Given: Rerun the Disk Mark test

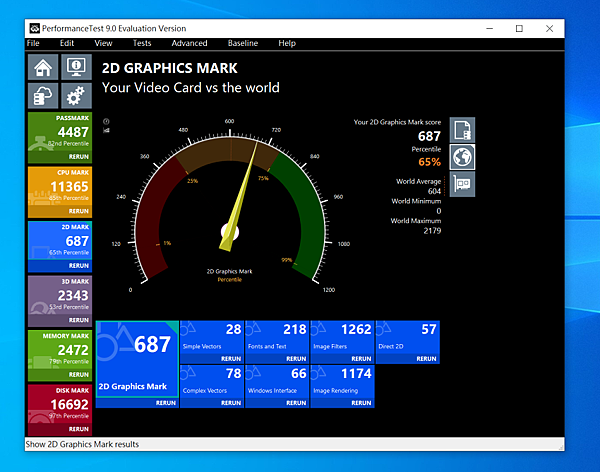Looking at the screenshot, I should (x=78, y=429).
